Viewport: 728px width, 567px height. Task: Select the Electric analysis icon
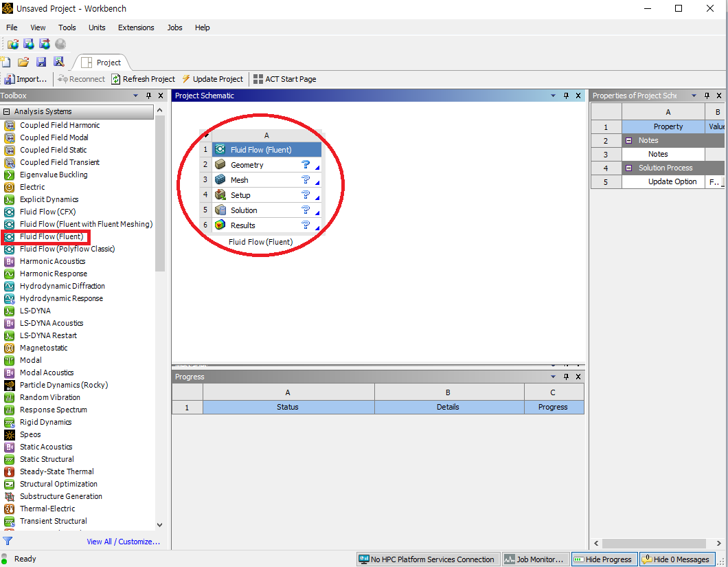coord(10,188)
